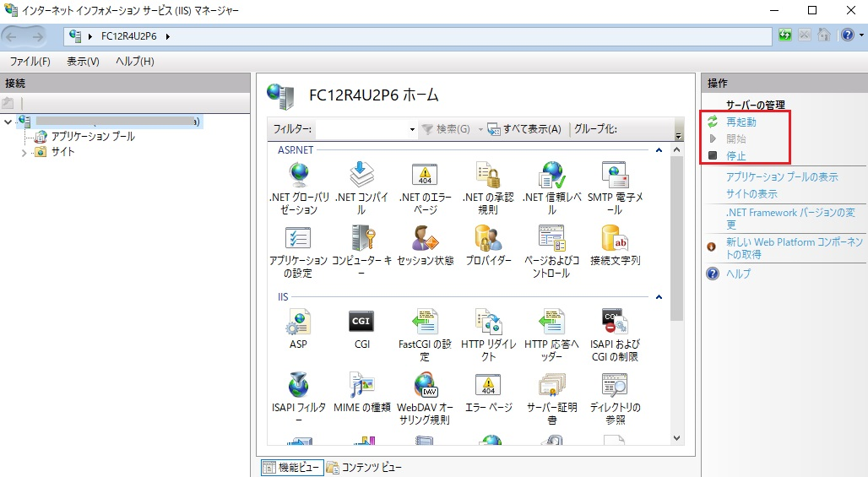
Task: Click すべて表示(A) button
Action: (x=524, y=129)
